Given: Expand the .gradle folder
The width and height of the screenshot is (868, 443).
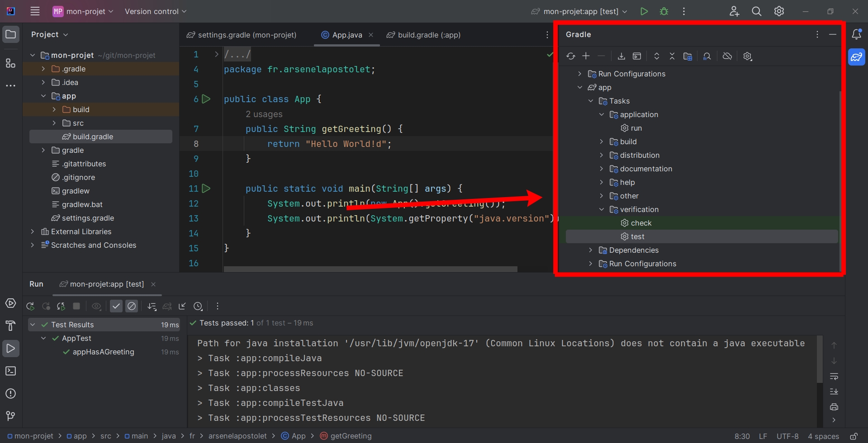Looking at the screenshot, I should pyautogui.click(x=43, y=69).
